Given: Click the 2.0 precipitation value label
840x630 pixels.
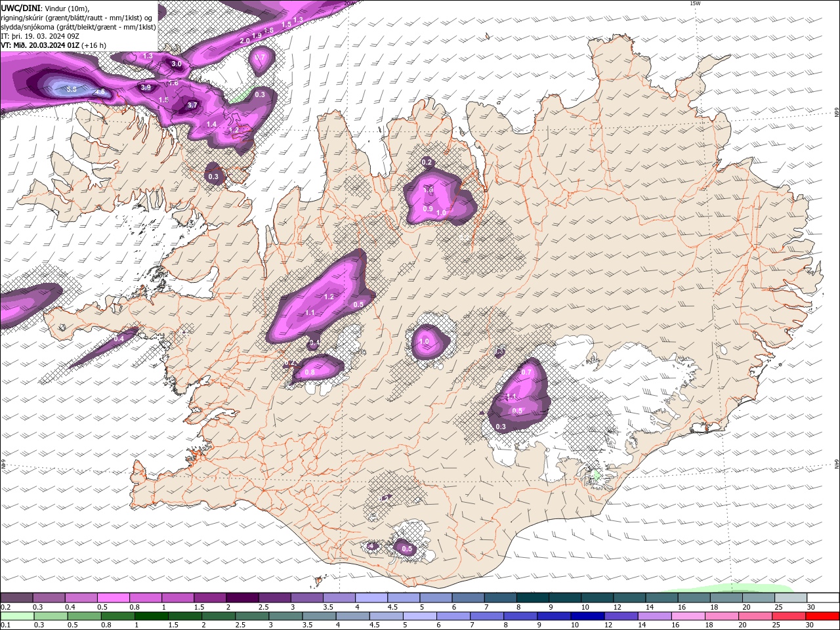Looking at the screenshot, I should [245, 41].
